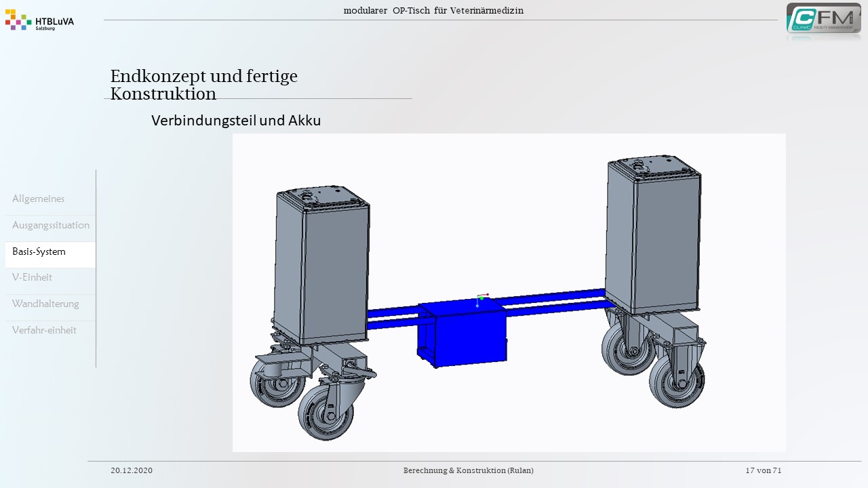868x488 pixels.
Task: Open the Allgemeines section
Action: (39, 199)
